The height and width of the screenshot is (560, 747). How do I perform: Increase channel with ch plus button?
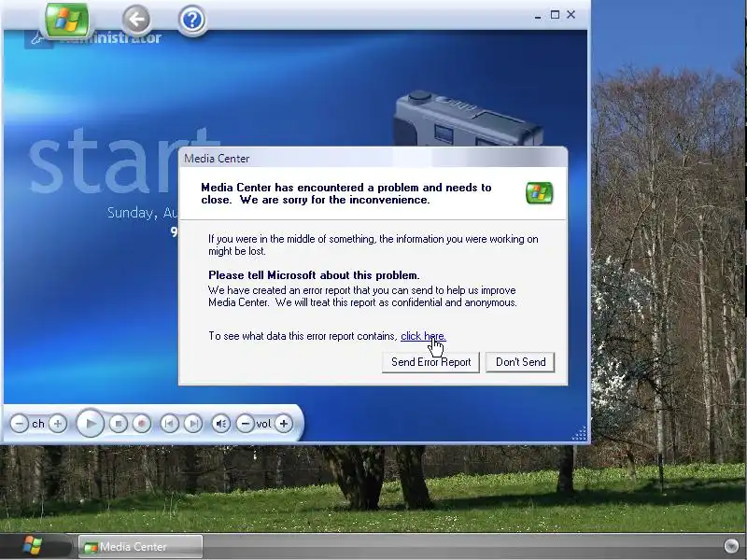click(x=58, y=424)
